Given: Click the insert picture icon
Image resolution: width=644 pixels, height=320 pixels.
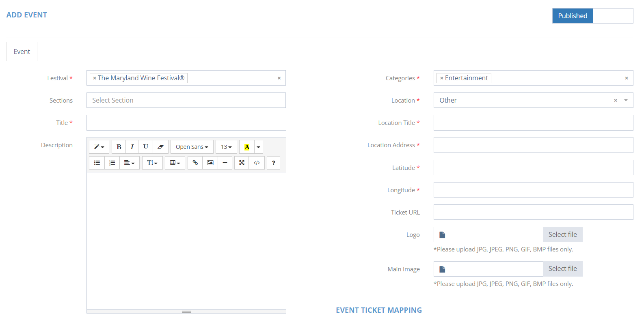Looking at the screenshot, I should pyautogui.click(x=210, y=163).
